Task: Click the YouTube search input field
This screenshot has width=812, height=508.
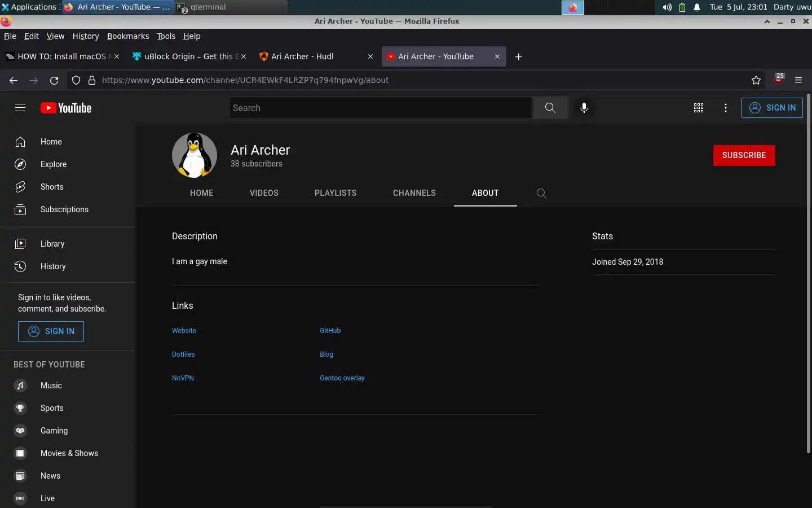Action: pos(381,108)
